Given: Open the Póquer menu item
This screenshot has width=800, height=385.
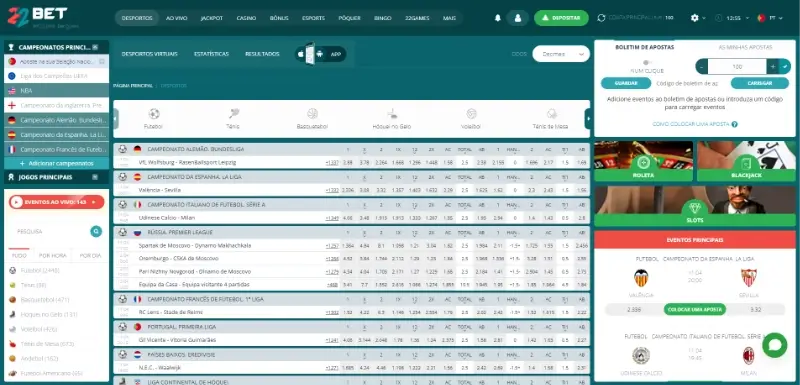Looking at the screenshot, I should point(349,18).
